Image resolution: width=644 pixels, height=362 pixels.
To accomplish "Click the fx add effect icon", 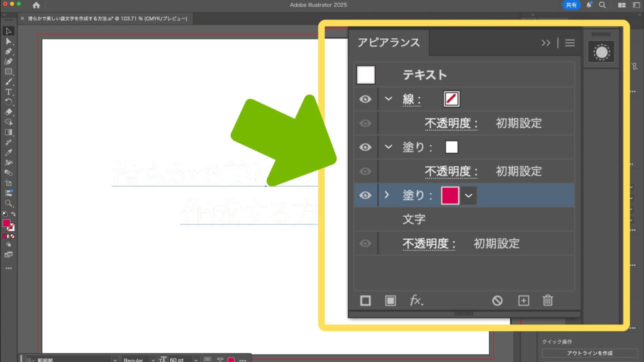I will pyautogui.click(x=416, y=300).
